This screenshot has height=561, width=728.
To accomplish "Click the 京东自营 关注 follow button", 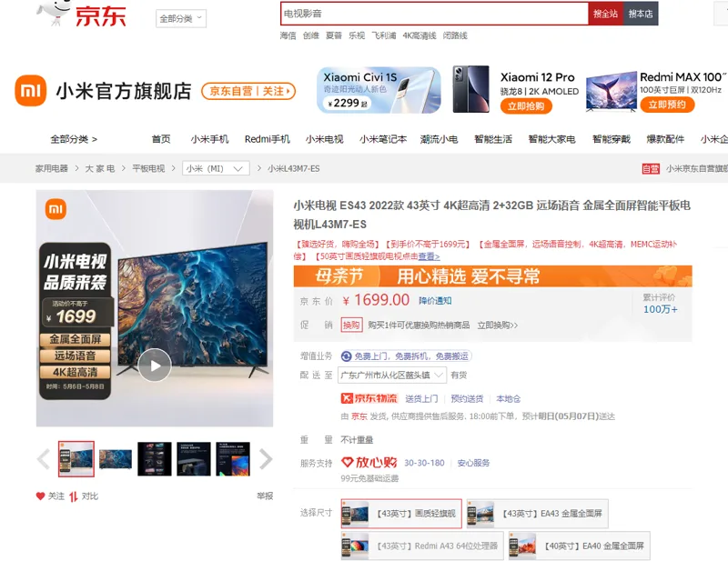I will (x=248, y=91).
